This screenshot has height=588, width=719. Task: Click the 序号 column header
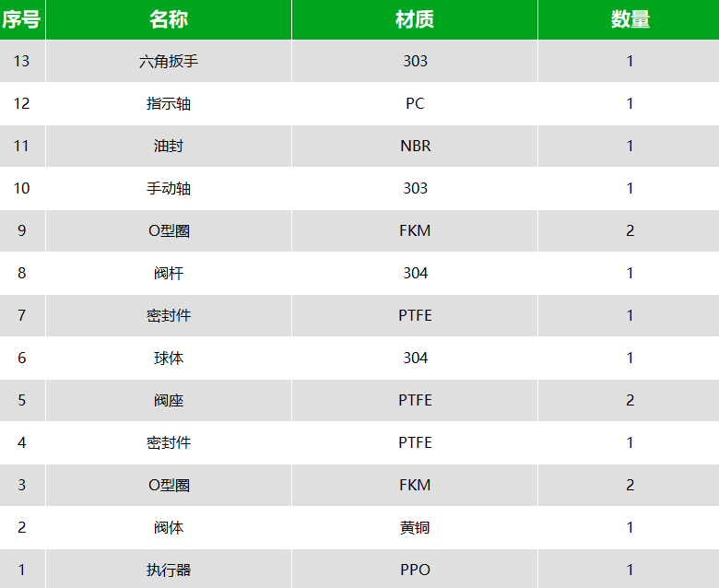click(x=22, y=19)
